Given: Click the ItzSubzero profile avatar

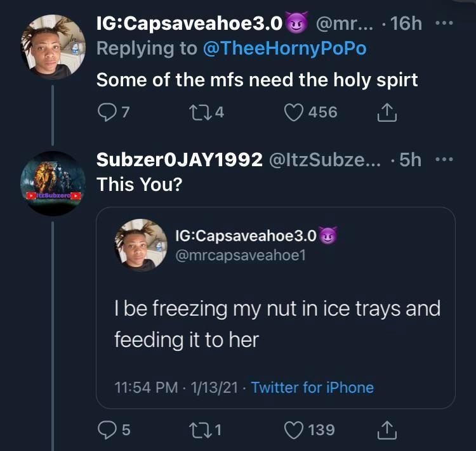Looking at the screenshot, I should pyautogui.click(x=53, y=184).
